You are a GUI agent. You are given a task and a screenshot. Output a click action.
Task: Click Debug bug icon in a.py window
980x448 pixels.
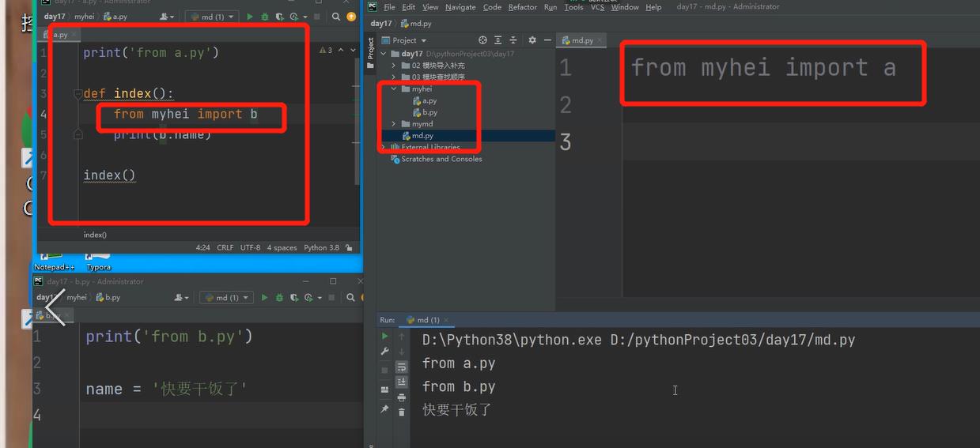click(x=265, y=17)
